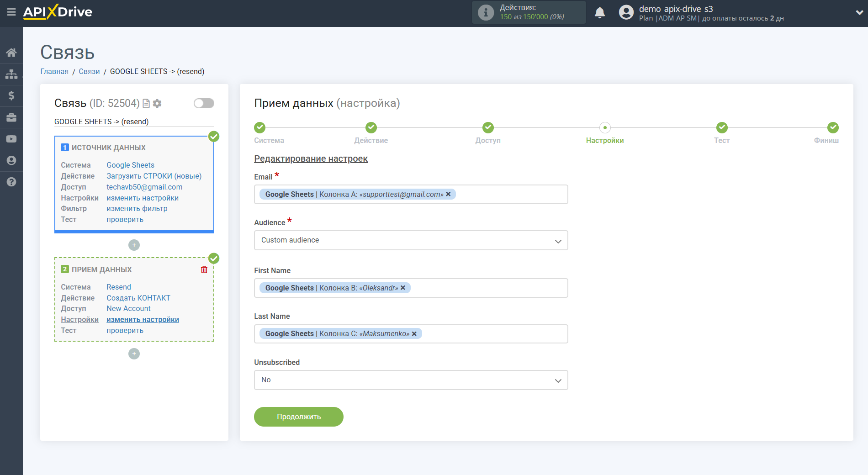Toggle the connection on/off switch
The height and width of the screenshot is (475, 868).
pos(204,103)
